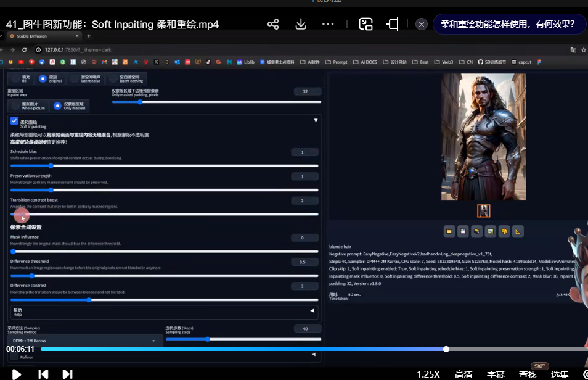This screenshot has width=588, height=380.
Task: Open the AI DOCS bookmarks folder
Action: tap(365, 62)
